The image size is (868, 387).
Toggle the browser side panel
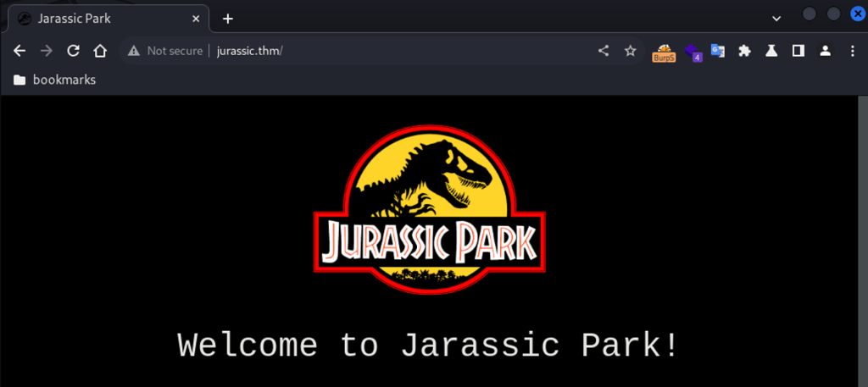point(798,51)
